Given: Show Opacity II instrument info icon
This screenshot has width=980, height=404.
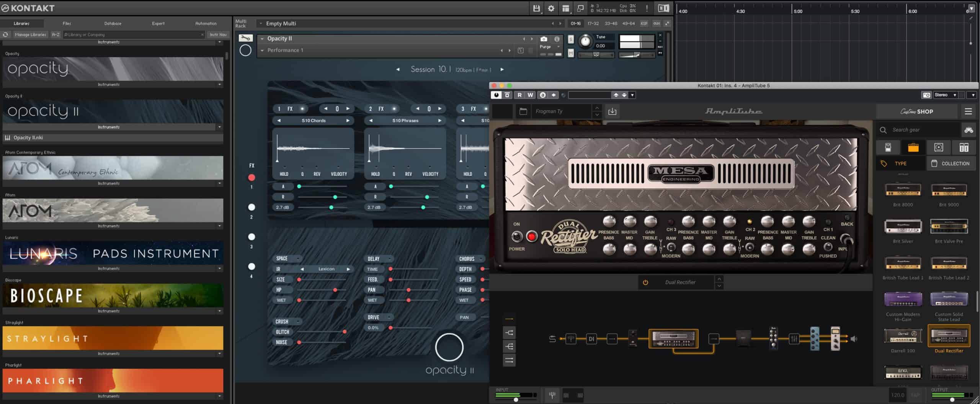Looking at the screenshot, I should 557,39.
